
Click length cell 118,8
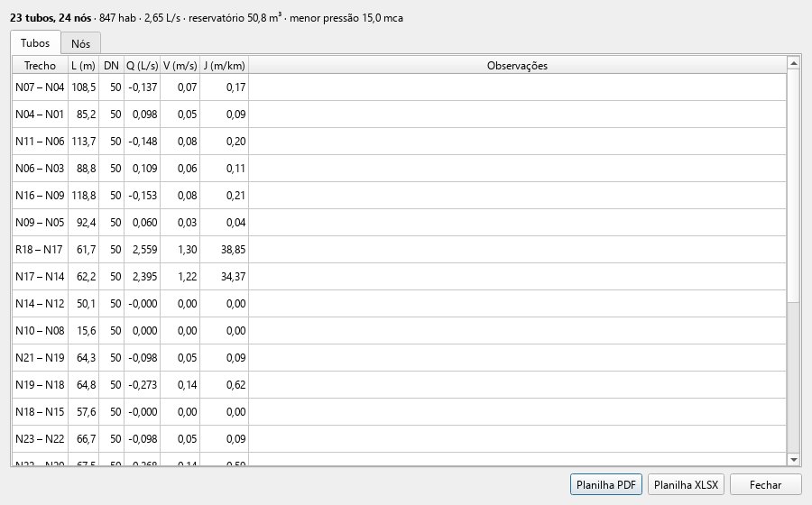[83, 195]
